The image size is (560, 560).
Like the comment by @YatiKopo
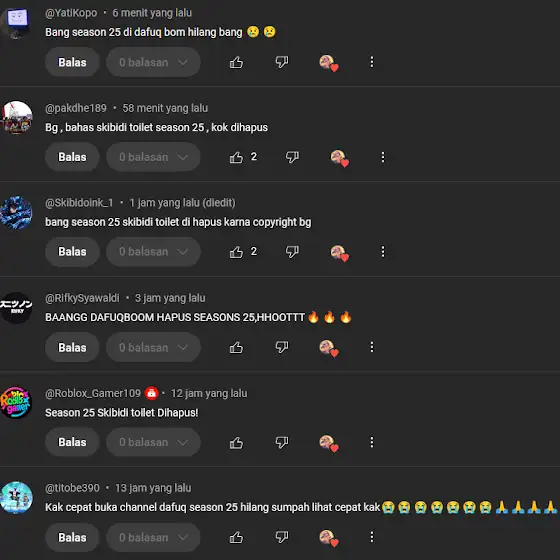click(236, 62)
